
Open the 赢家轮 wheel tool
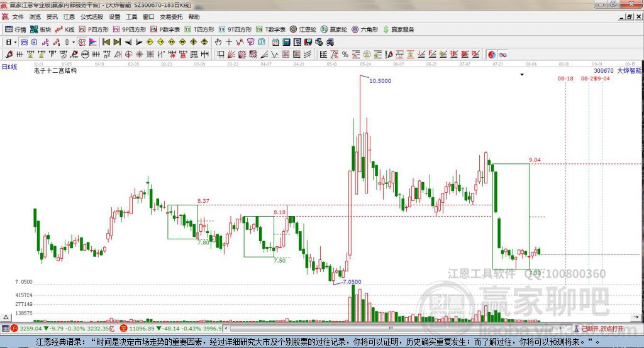pos(334,30)
